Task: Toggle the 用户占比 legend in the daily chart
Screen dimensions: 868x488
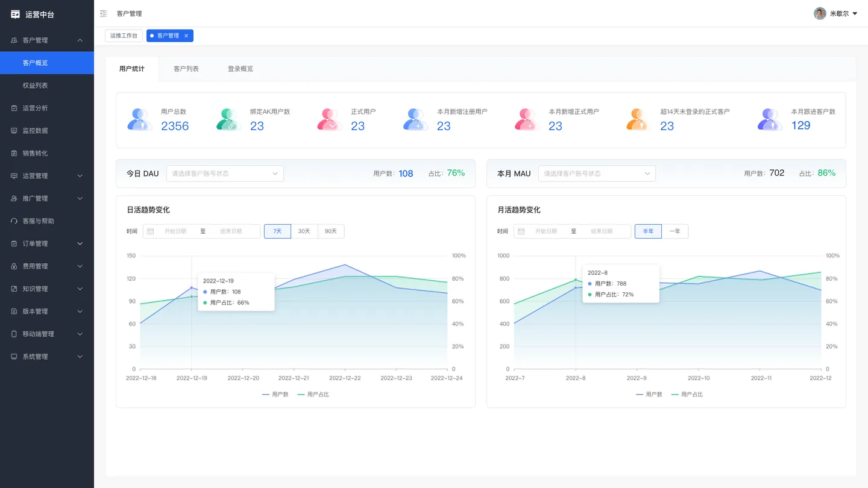Action: pos(313,395)
